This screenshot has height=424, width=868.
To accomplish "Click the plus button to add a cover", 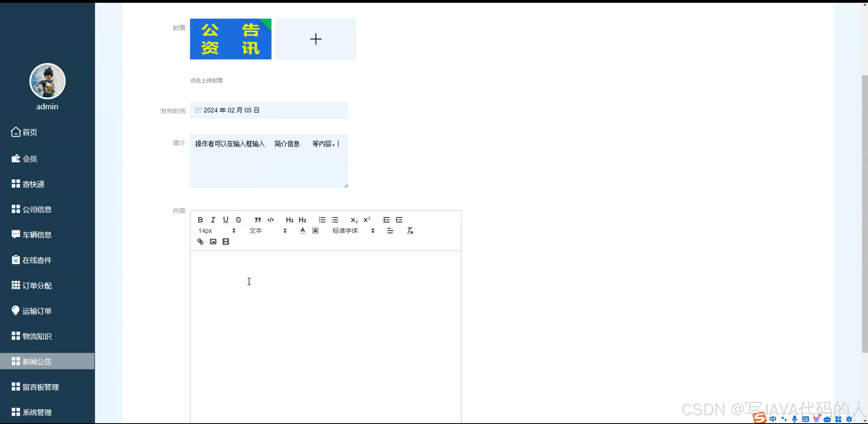I will tap(316, 39).
